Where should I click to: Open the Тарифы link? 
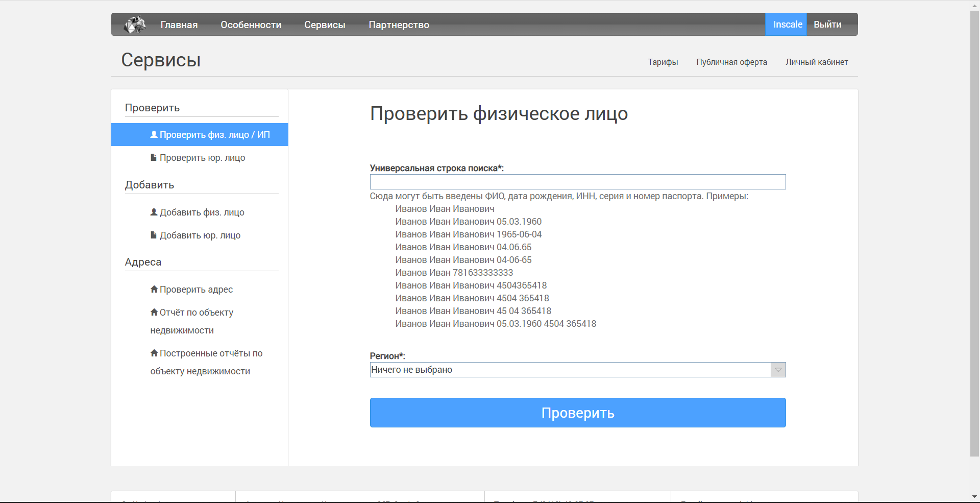663,62
